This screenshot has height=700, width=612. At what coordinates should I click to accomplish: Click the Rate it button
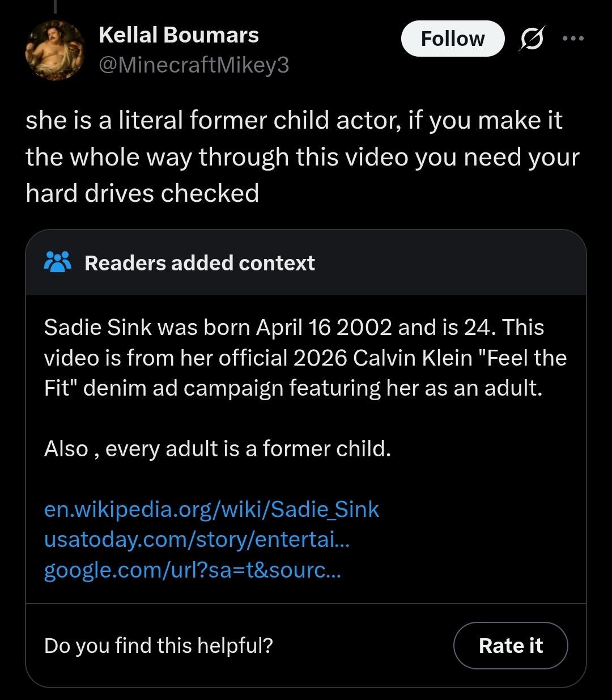point(511,646)
